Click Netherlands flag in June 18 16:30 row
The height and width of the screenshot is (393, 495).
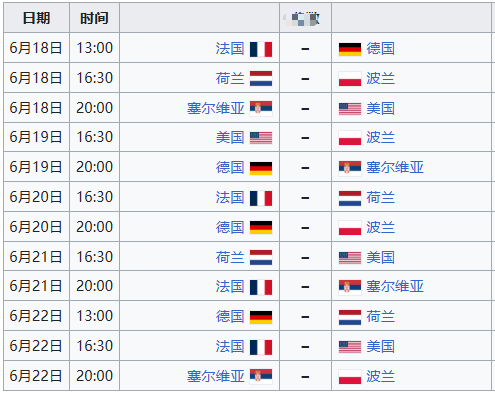click(x=261, y=79)
